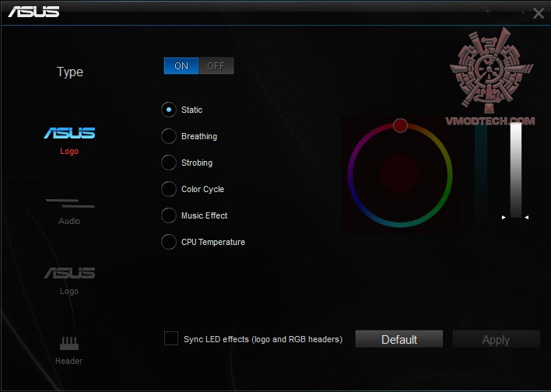
Task: Turn LED lighting OFF
Action: pyautogui.click(x=216, y=65)
